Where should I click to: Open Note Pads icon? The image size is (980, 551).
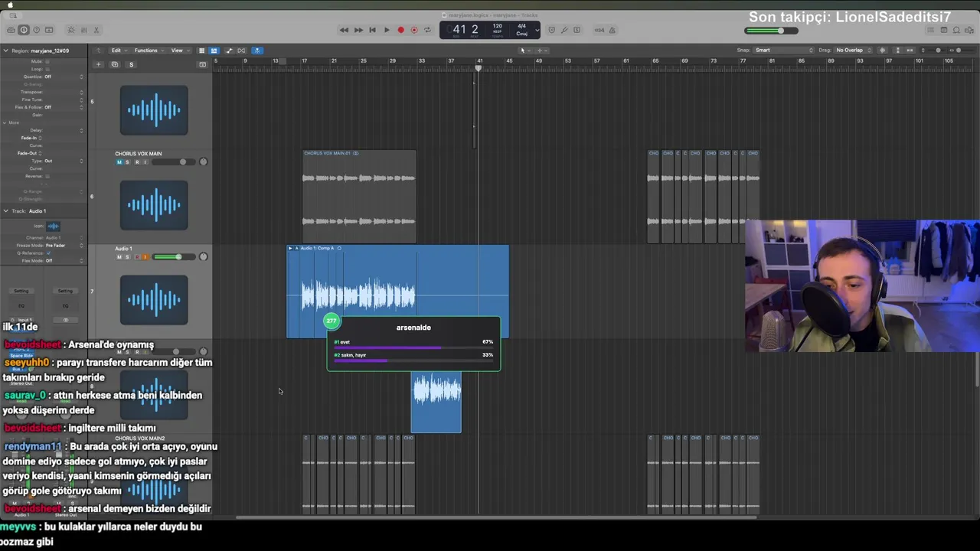(943, 30)
